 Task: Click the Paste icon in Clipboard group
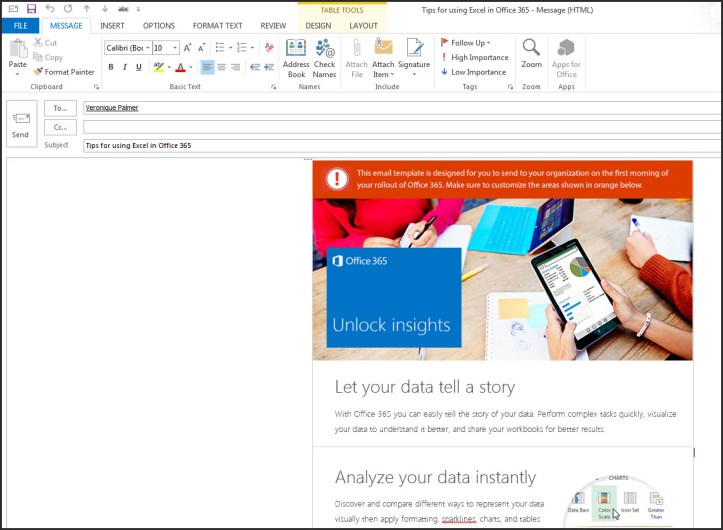coord(18,49)
